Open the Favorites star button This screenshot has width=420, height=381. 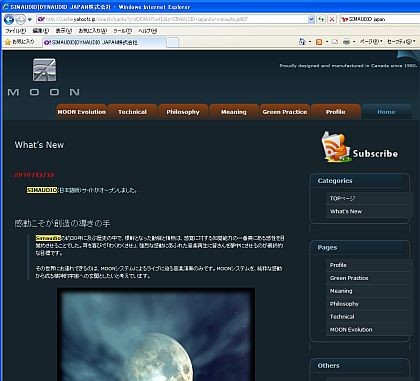(x=20, y=42)
